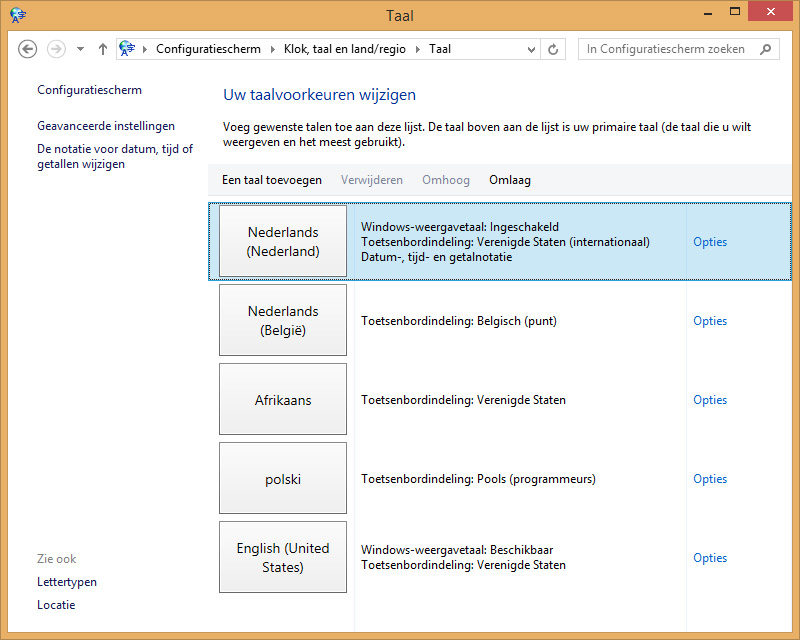Focus the 'In Configuratiescherm zoeken' search field
The width and height of the screenshot is (800, 640).
[679, 49]
